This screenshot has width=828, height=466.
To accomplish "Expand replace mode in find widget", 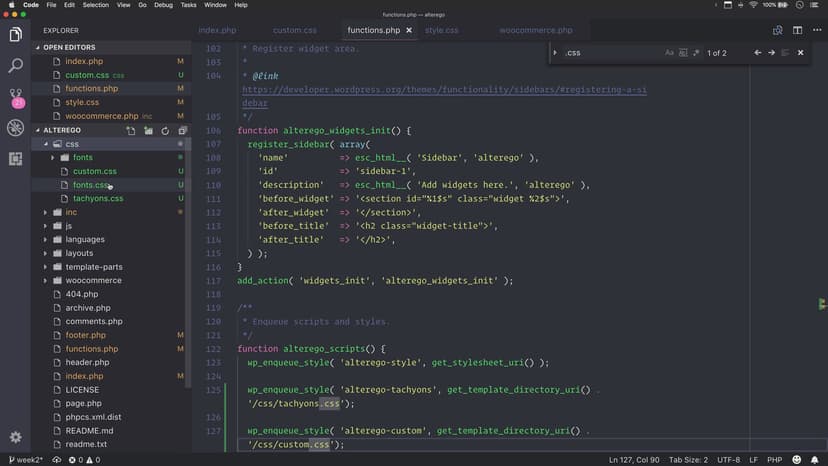I will coord(555,53).
